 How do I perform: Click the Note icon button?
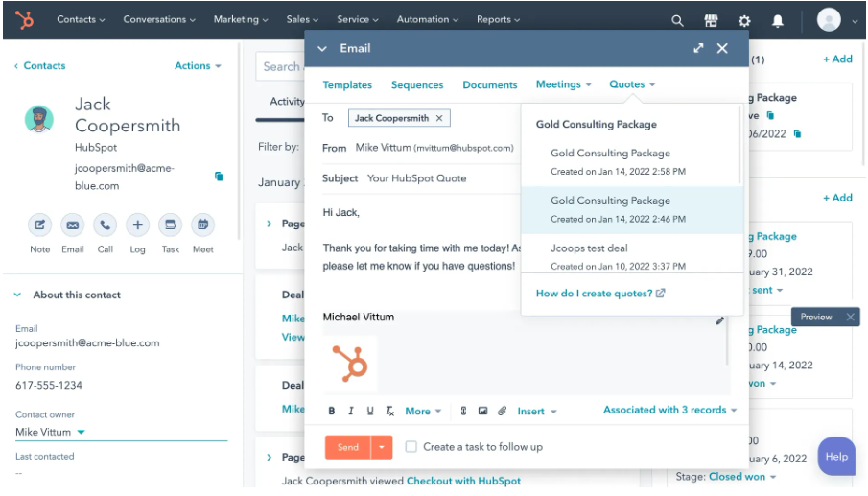pyautogui.click(x=40, y=224)
